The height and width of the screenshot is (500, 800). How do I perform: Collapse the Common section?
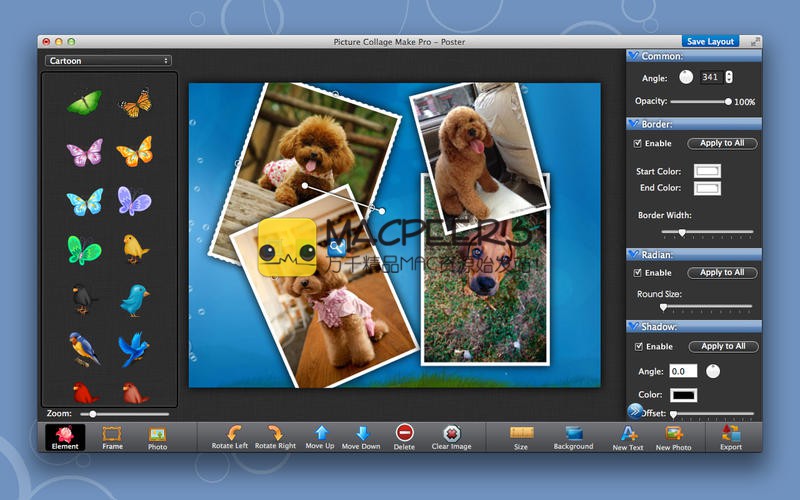click(x=634, y=57)
